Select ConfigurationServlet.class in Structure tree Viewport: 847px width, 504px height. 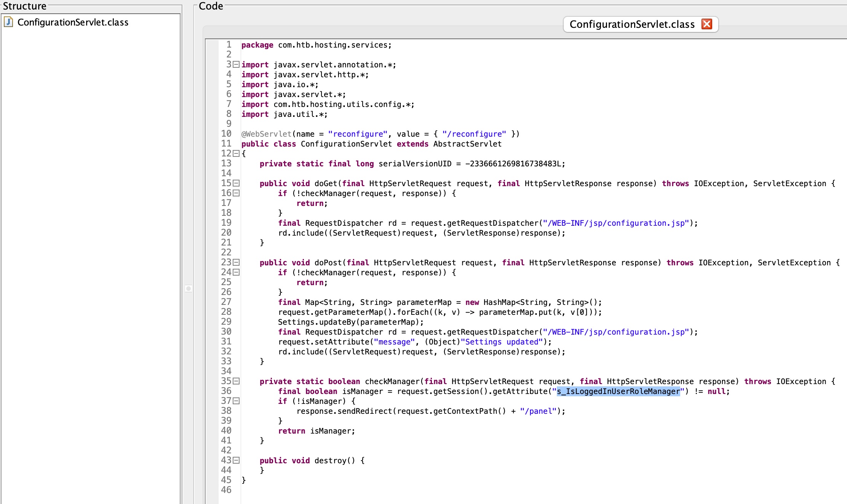(73, 22)
